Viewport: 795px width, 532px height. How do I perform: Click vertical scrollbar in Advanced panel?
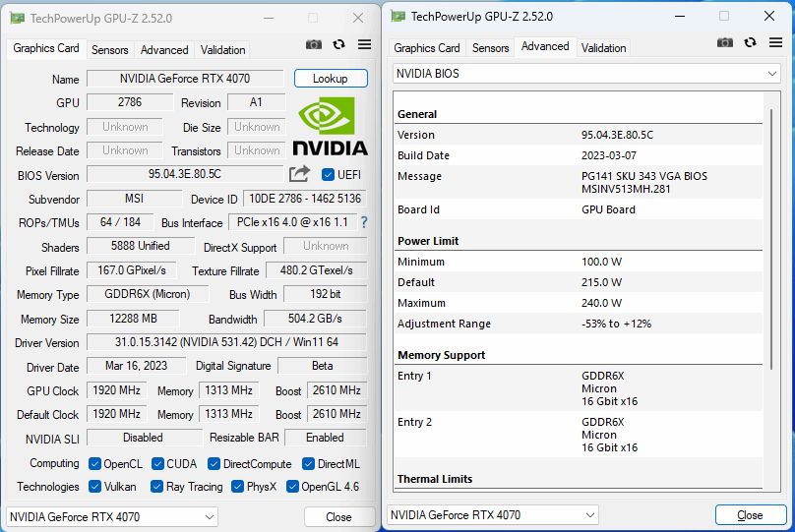(771, 238)
